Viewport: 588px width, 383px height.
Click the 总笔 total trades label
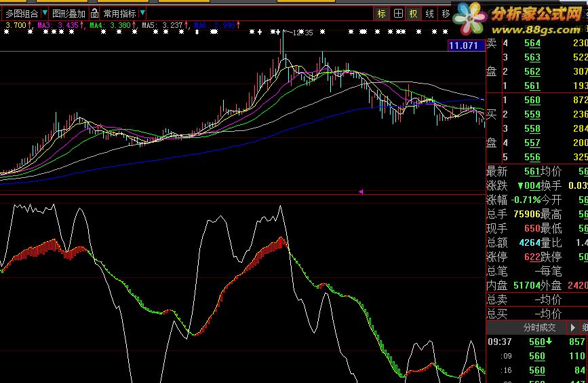497,271
